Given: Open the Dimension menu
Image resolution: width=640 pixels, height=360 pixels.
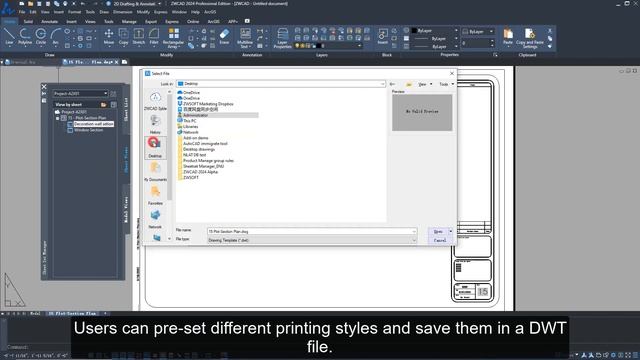Looking at the screenshot, I should [122, 12].
